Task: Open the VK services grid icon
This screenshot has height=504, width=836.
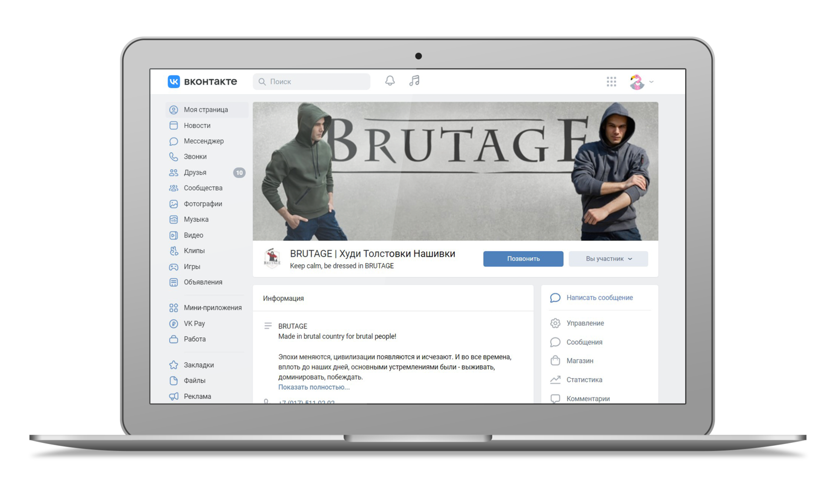Action: click(612, 82)
